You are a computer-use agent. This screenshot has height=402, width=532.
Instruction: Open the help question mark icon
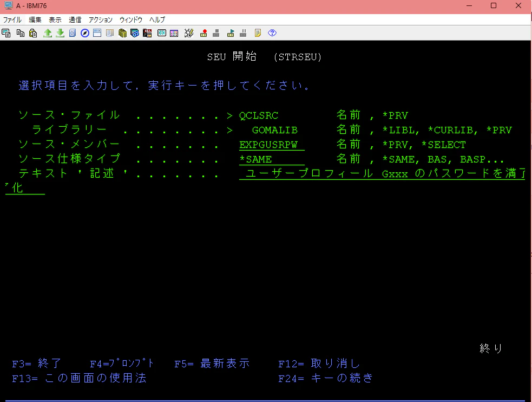(x=272, y=33)
